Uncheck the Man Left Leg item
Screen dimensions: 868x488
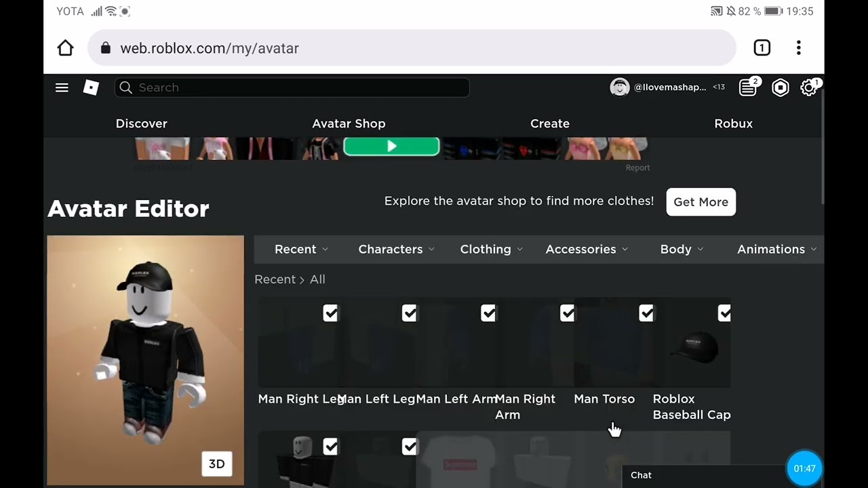point(409,313)
